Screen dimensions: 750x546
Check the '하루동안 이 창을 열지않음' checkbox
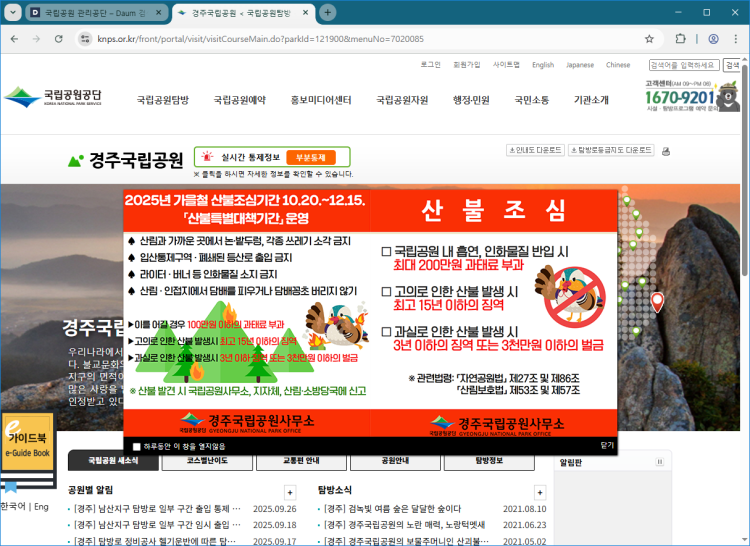(x=137, y=446)
